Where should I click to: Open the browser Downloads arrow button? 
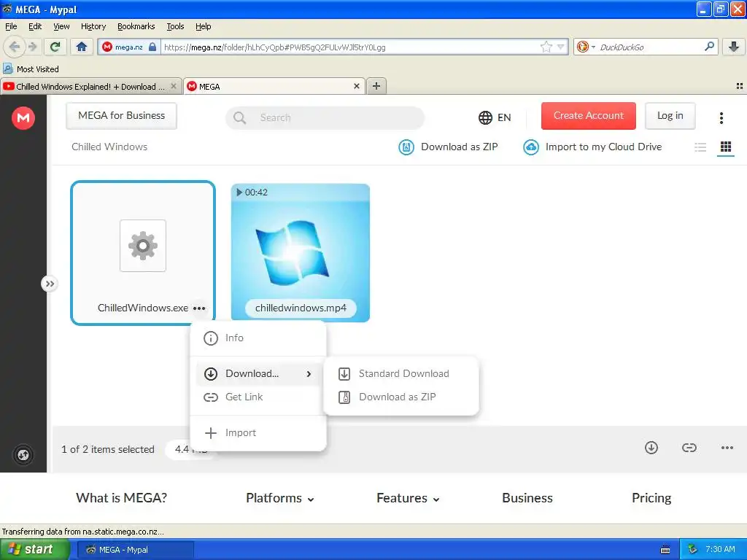pyautogui.click(x=734, y=47)
